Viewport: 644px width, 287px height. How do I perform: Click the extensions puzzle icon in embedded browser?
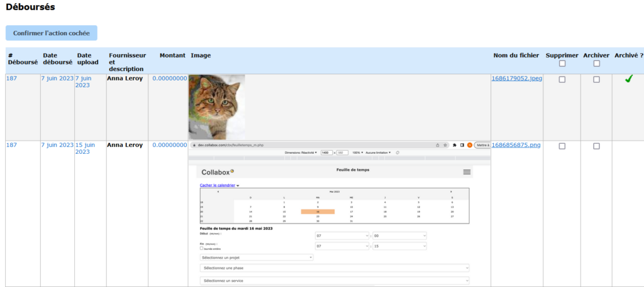click(454, 145)
